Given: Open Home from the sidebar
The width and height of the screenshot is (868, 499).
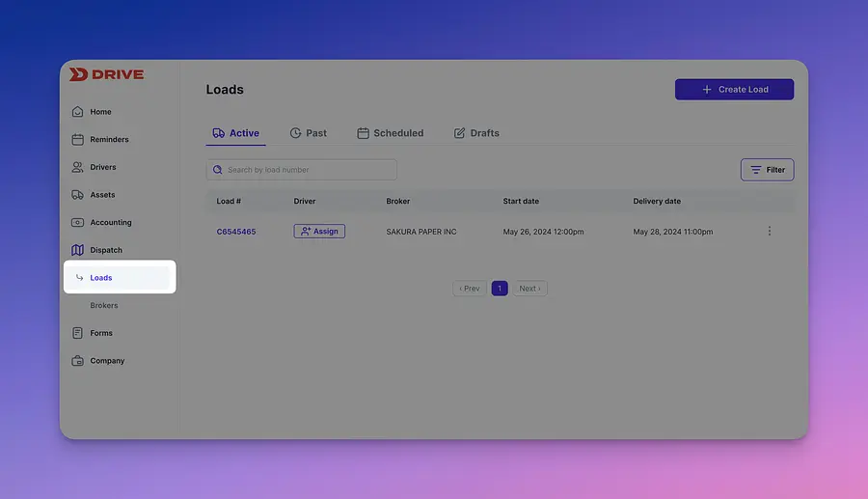Looking at the screenshot, I should pos(100,112).
